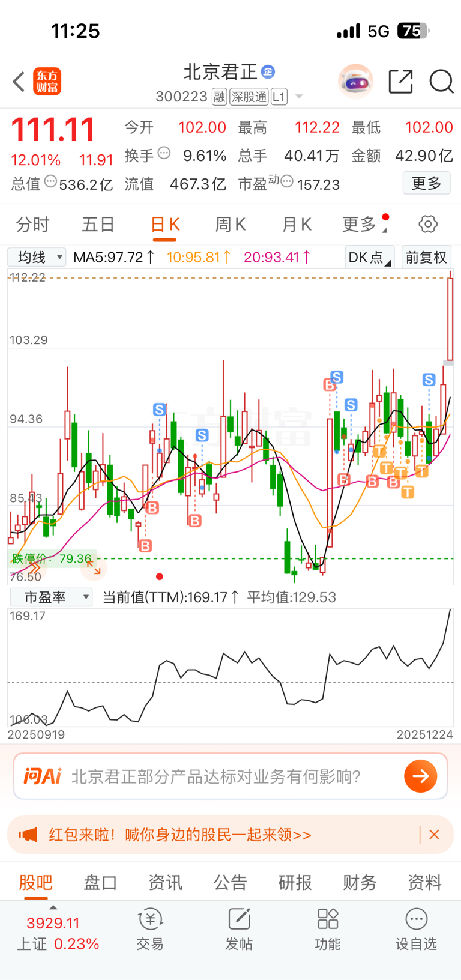The image size is (461, 980).
Task: Open the 东方财富 logo icon
Action: point(47,82)
